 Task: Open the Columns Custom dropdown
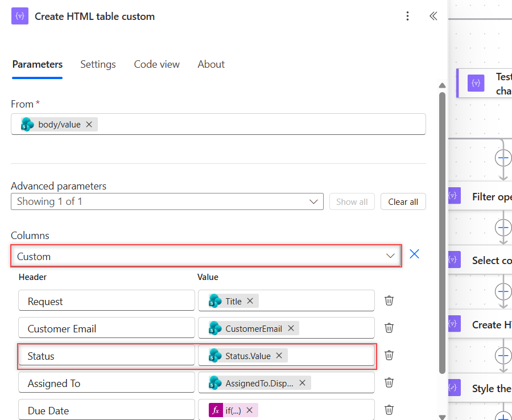point(206,256)
